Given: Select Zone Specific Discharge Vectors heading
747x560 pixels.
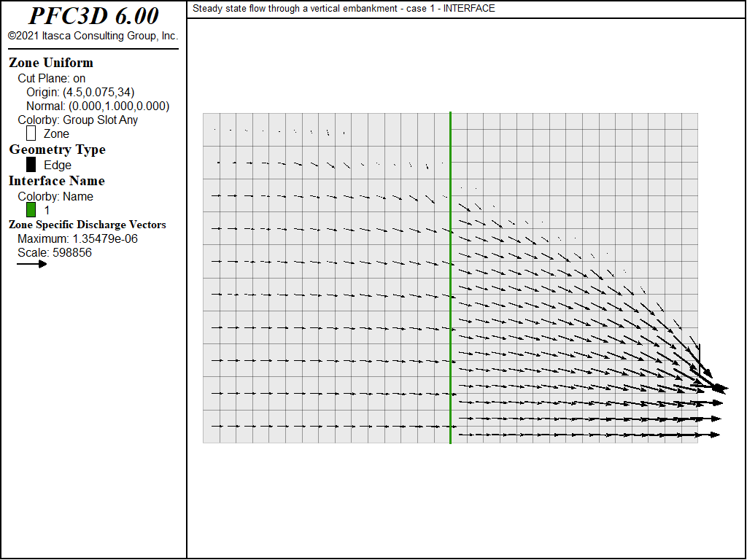Looking at the screenshot, I should click(88, 225).
